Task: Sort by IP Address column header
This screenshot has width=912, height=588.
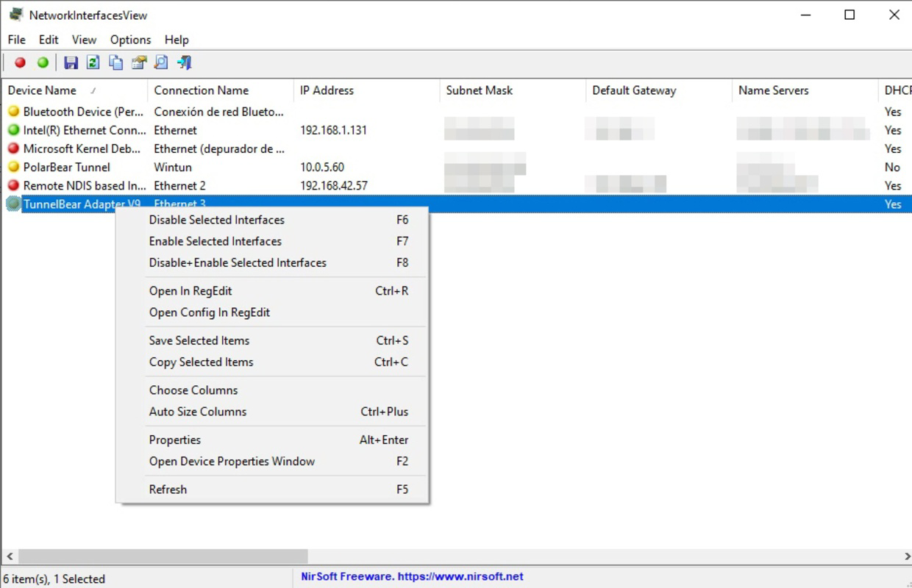Action: pyautogui.click(x=366, y=90)
